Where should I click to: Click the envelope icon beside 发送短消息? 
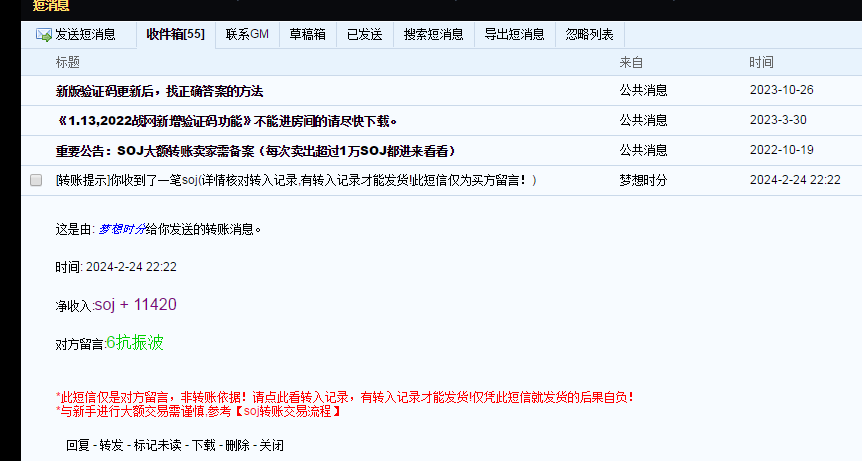(44, 35)
